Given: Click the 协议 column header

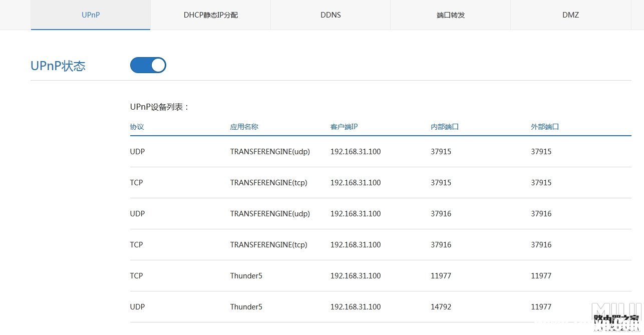Looking at the screenshot, I should click(x=137, y=127).
